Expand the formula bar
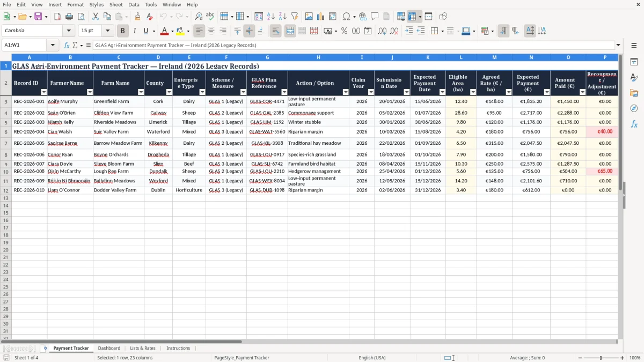Screen dimensions: 644x362 click(x=618, y=46)
